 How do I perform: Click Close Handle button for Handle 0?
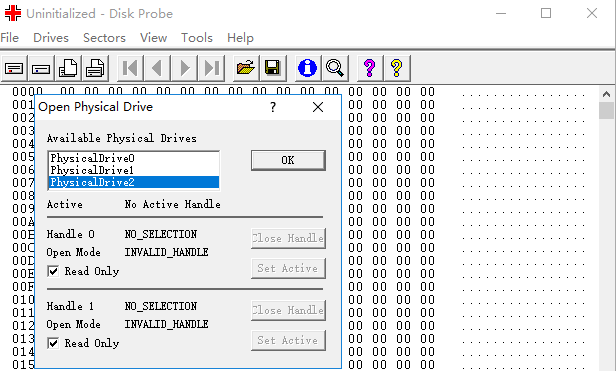tap(288, 238)
